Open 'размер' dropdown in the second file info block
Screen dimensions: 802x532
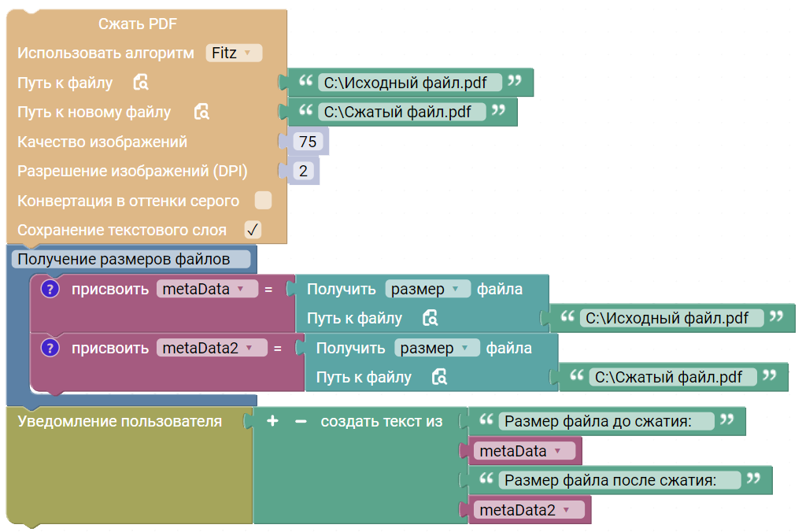[437, 348]
